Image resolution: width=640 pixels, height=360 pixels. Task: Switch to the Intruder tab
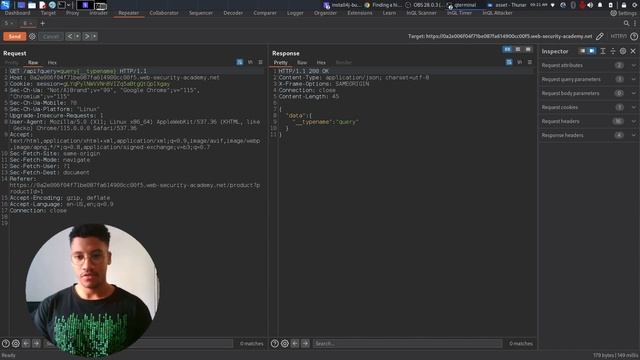click(98, 13)
